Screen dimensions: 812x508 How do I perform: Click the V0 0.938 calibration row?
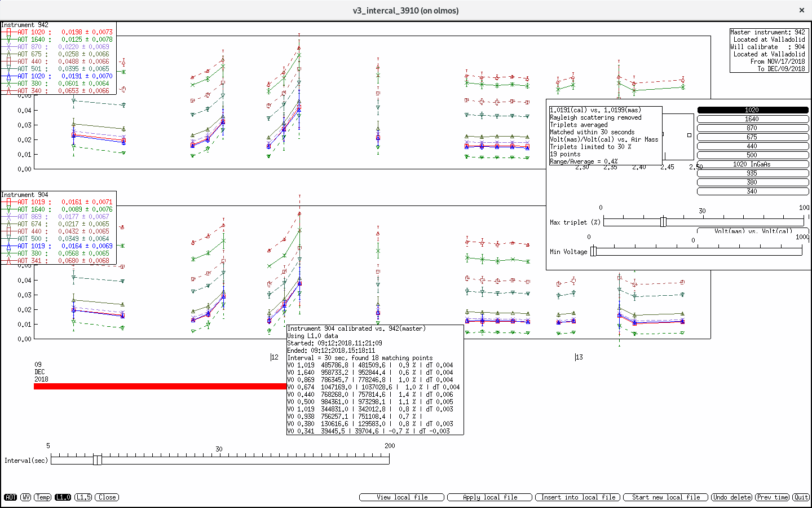coord(355,417)
